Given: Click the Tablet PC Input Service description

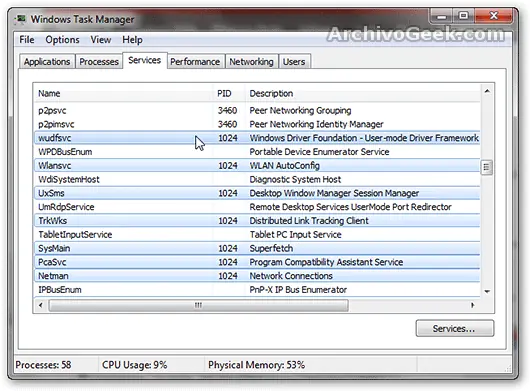Looking at the screenshot, I should tap(295, 235).
